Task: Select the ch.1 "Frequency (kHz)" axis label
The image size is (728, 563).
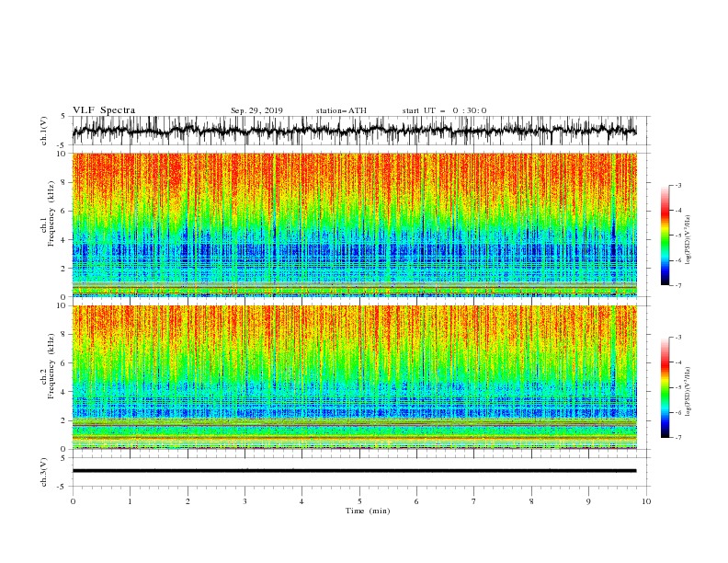Action: pos(51,214)
